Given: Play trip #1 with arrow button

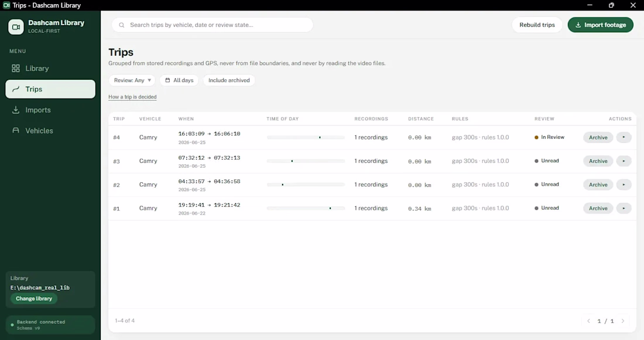Looking at the screenshot, I should [624, 208].
